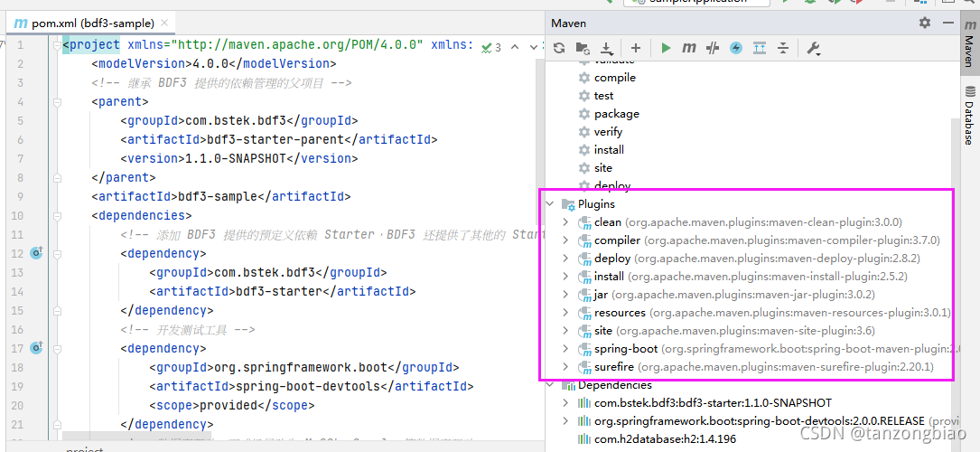Expand the resources plugin node
The height and width of the screenshot is (452, 980).
[565, 313]
